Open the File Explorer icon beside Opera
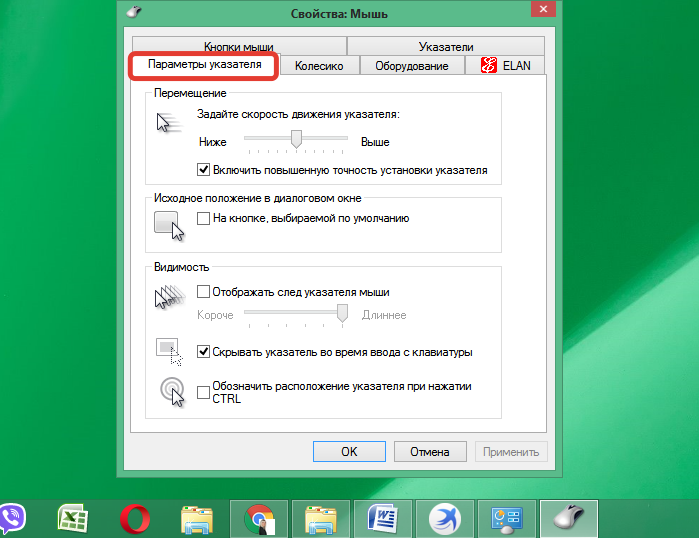 pyautogui.click(x=197, y=519)
